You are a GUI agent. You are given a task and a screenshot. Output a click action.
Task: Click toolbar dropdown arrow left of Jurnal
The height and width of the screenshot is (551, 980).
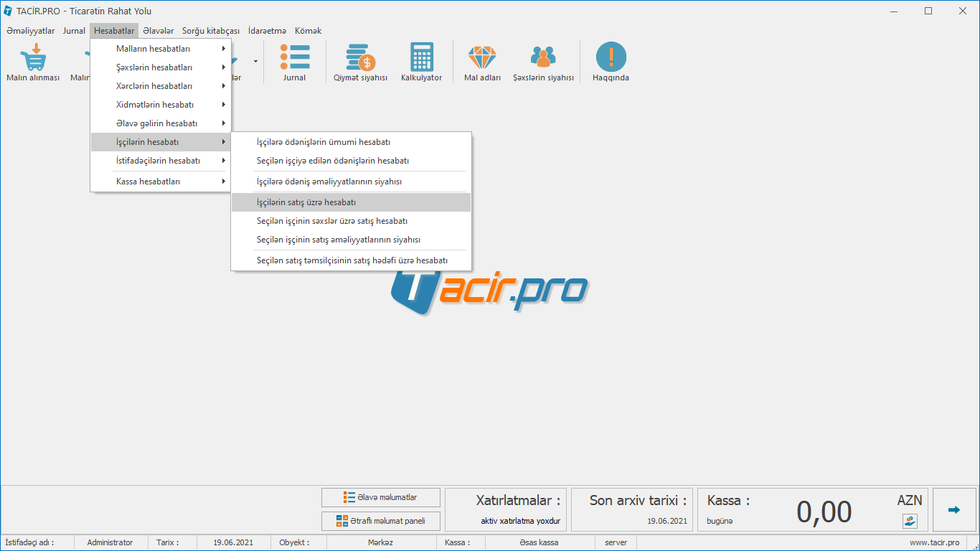[x=255, y=62]
